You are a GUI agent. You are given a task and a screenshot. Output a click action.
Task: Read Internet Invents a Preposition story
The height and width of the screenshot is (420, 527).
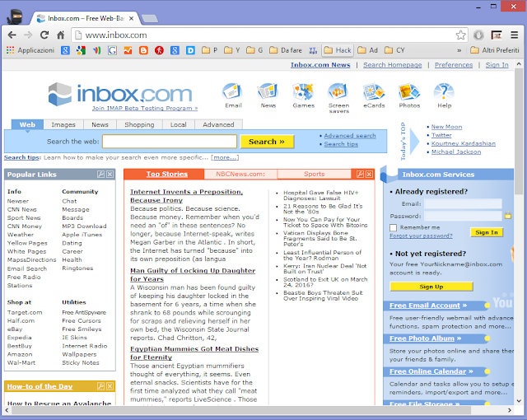[x=187, y=196]
